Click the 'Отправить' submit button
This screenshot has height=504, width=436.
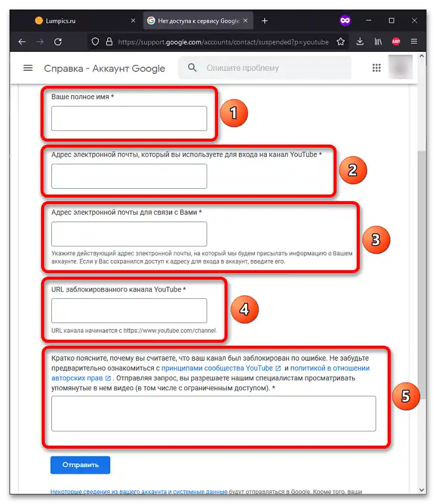[80, 465]
